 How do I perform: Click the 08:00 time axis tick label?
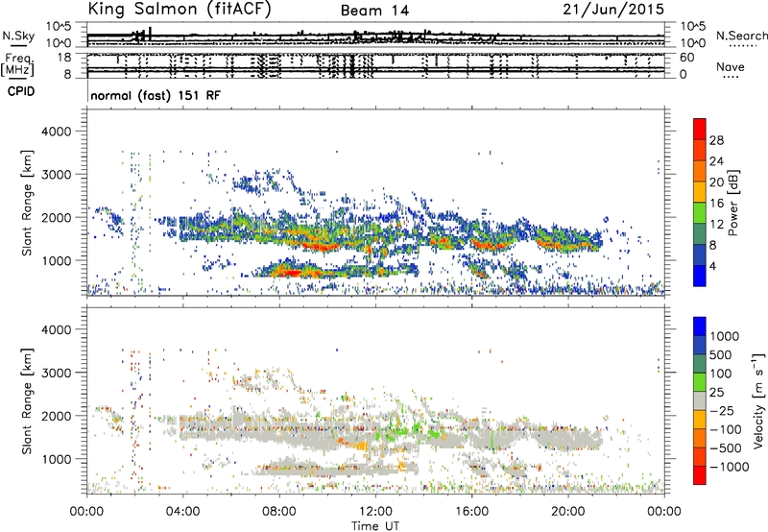click(x=279, y=512)
